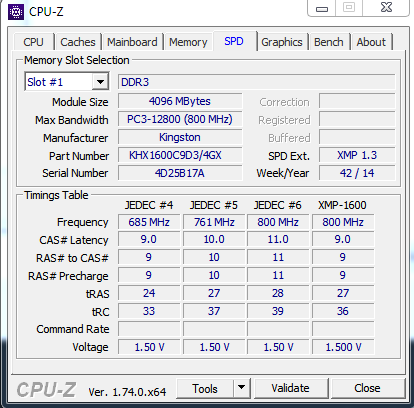The image size is (414, 408).
Task: Go to the Mainboard tab
Action: pos(132,42)
